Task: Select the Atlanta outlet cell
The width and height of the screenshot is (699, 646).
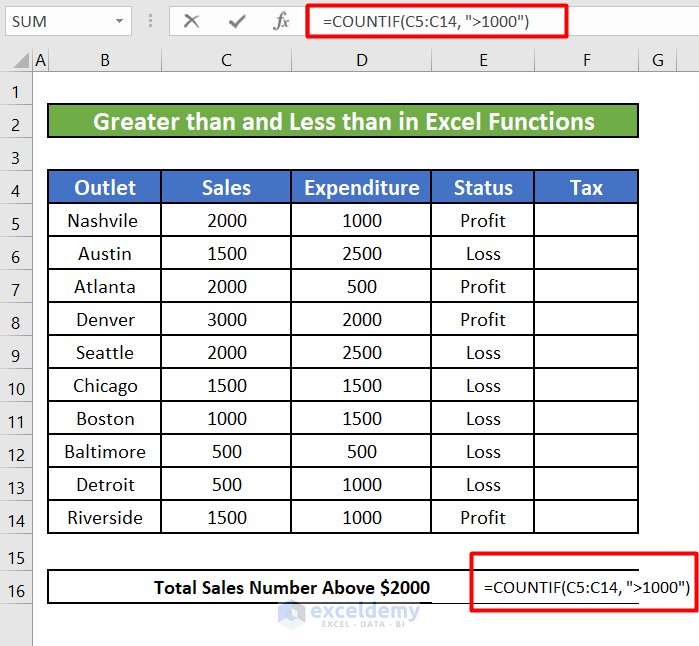Action: coord(105,286)
